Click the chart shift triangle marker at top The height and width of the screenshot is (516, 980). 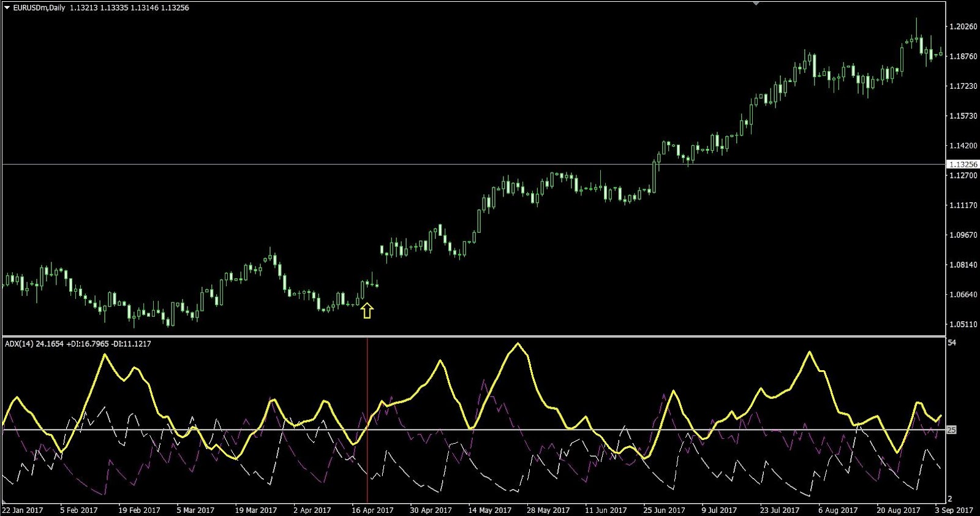coord(756,4)
